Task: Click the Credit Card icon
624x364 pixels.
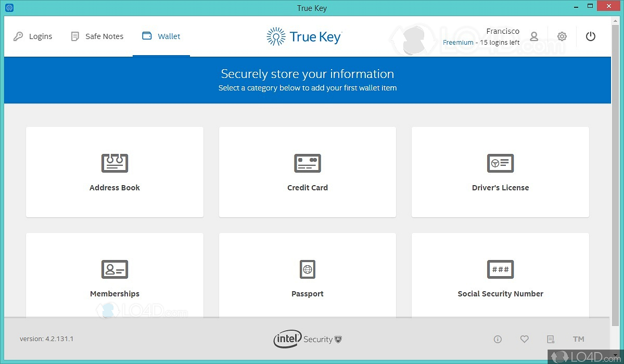Action: pyautogui.click(x=308, y=163)
